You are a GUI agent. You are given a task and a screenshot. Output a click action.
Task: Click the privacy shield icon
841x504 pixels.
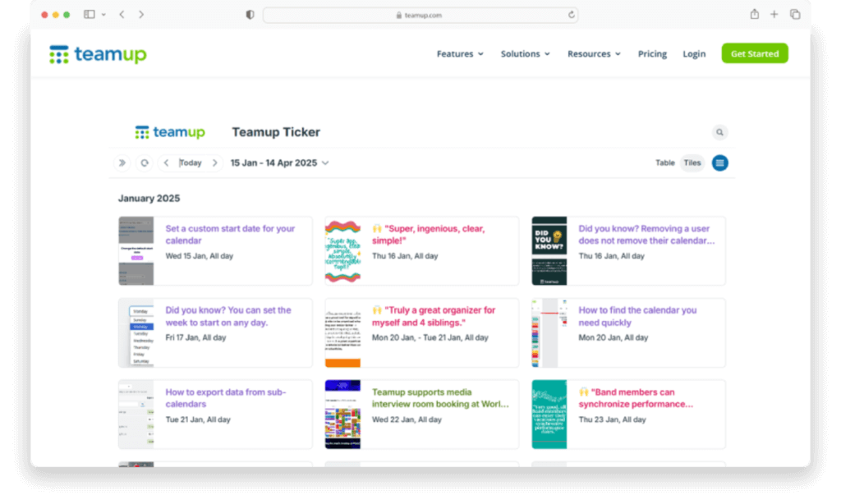pyautogui.click(x=250, y=15)
